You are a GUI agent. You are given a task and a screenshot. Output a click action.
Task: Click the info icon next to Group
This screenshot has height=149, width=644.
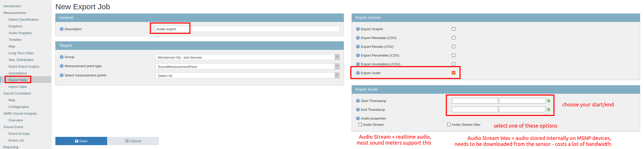pyautogui.click(x=62, y=57)
